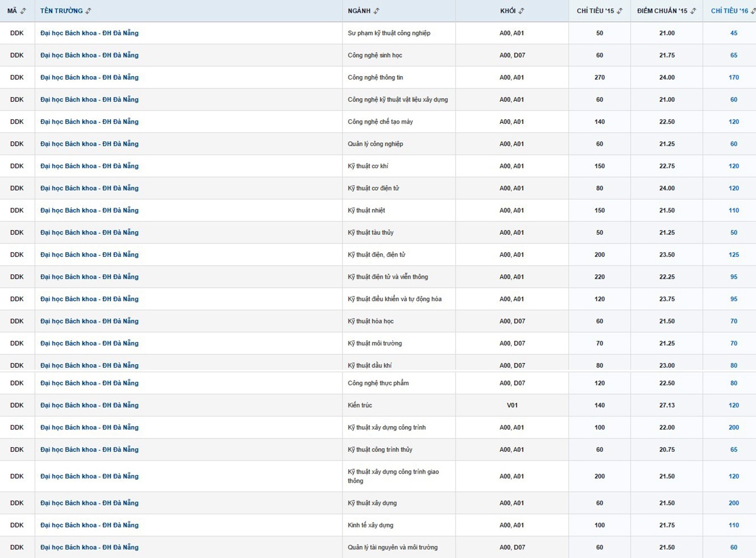Select DDK code in Kỹ thuật tàu thủy row
This screenshot has width=756, height=558.
pyautogui.click(x=17, y=233)
